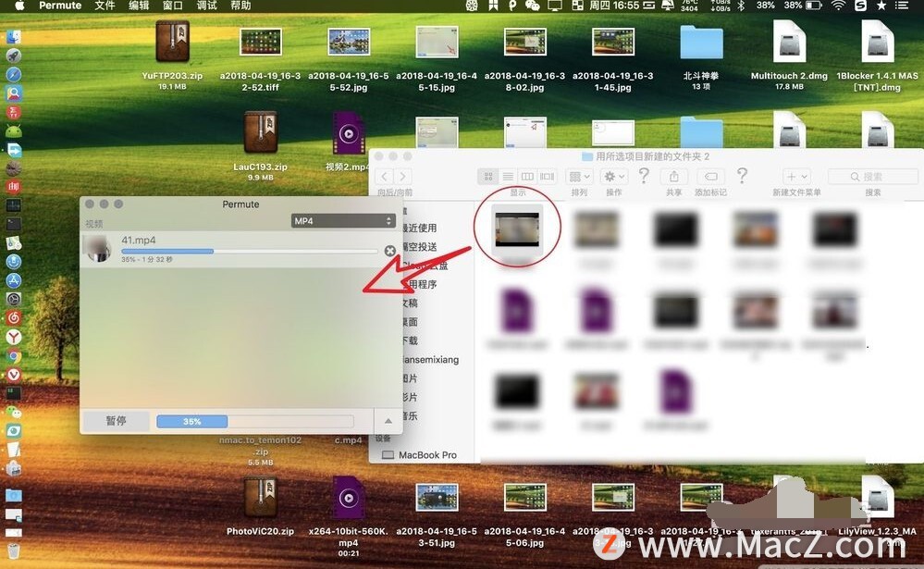This screenshot has height=569, width=924.
Task: Open the green Android icon in the Dock
Action: [14, 130]
